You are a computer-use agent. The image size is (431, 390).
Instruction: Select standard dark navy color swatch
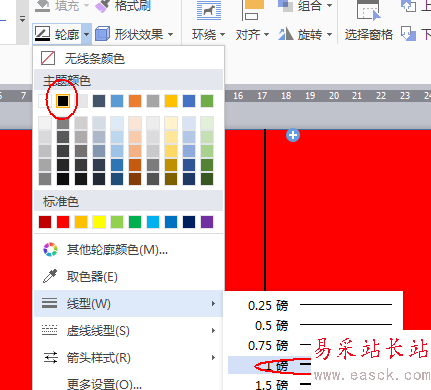point(189,222)
